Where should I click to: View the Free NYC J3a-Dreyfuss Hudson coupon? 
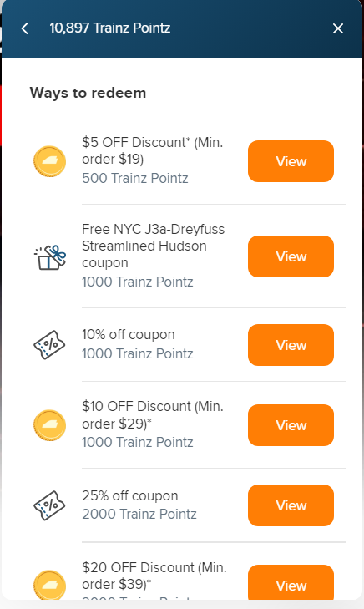(291, 256)
